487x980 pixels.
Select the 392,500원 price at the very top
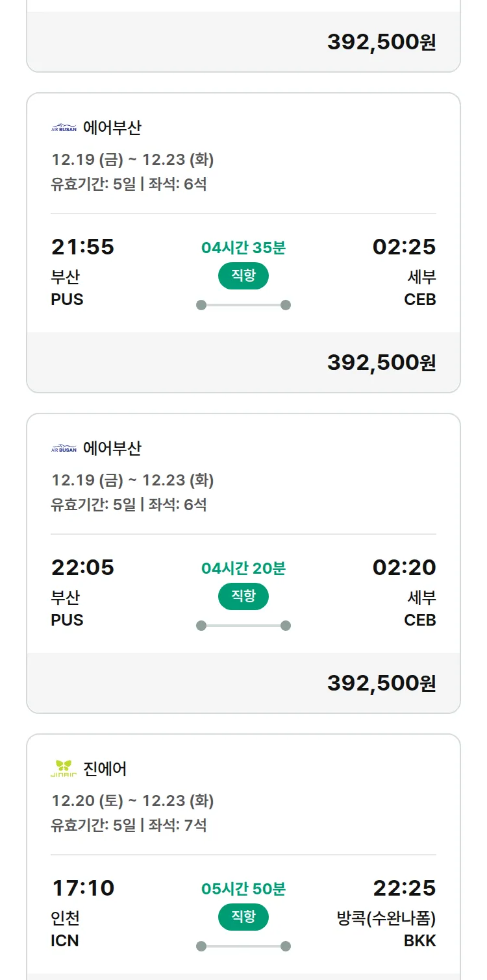[x=381, y=42]
